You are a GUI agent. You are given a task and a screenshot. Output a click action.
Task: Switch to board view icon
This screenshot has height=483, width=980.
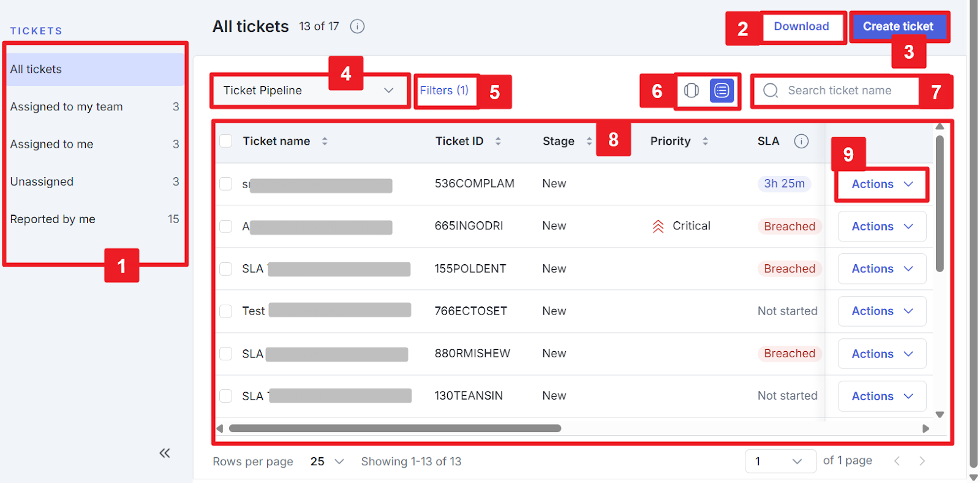(692, 91)
